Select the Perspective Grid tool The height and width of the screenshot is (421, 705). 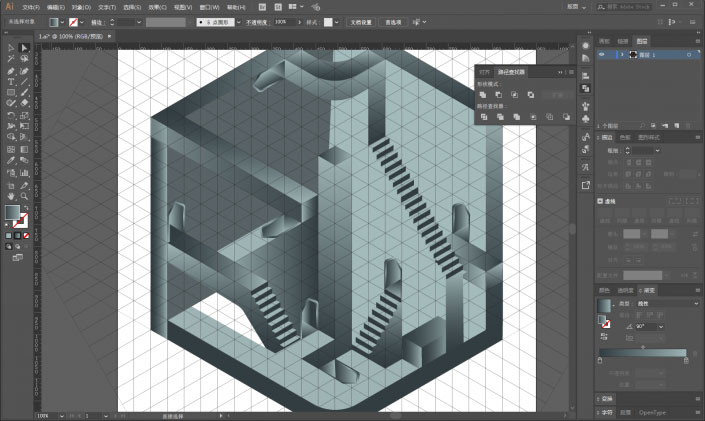pos(24,137)
